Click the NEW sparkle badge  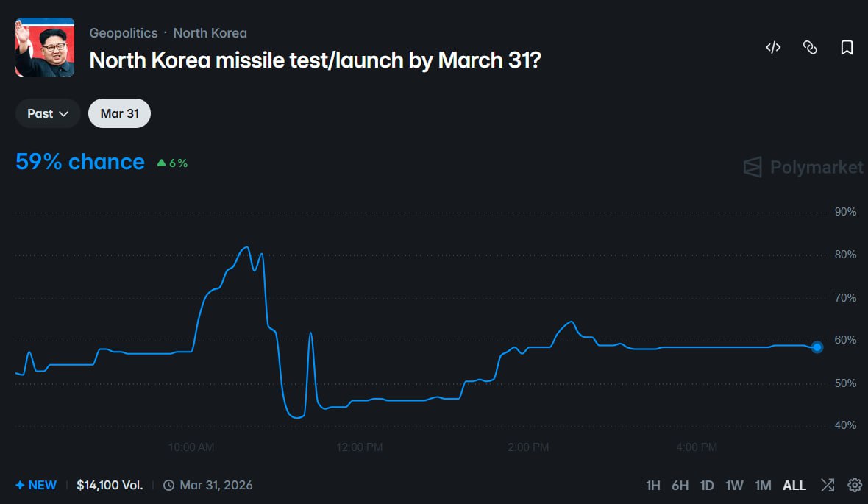[36, 485]
